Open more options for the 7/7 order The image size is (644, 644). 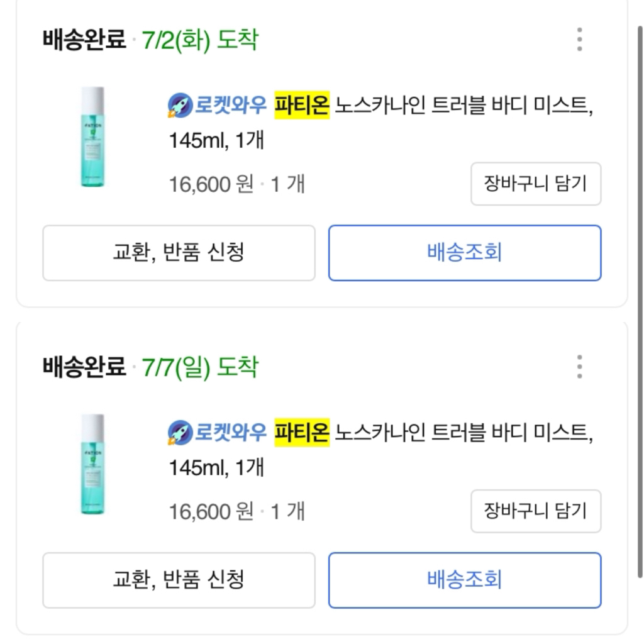[579, 367]
